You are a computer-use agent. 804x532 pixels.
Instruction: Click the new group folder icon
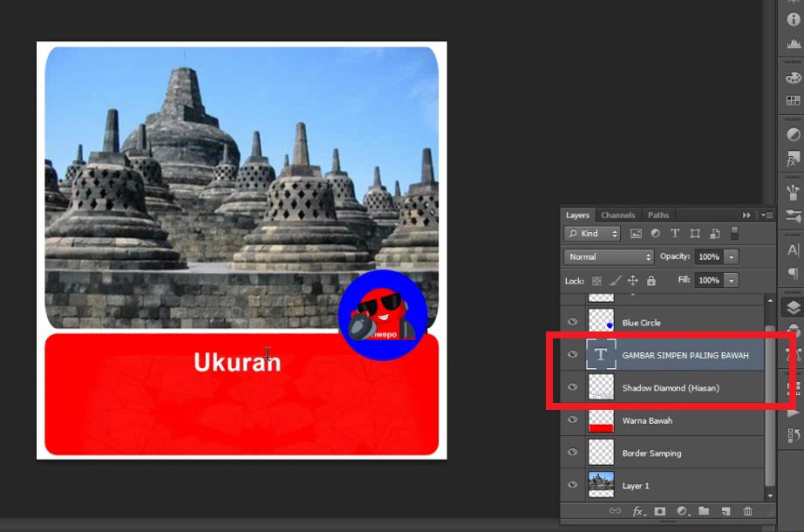[x=704, y=511]
